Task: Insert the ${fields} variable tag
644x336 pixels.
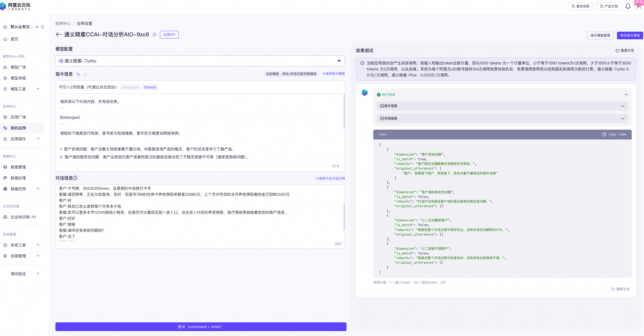Action: coord(150,87)
